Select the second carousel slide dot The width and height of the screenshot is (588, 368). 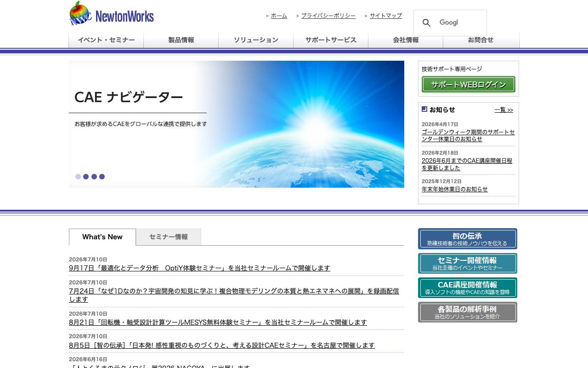click(86, 177)
